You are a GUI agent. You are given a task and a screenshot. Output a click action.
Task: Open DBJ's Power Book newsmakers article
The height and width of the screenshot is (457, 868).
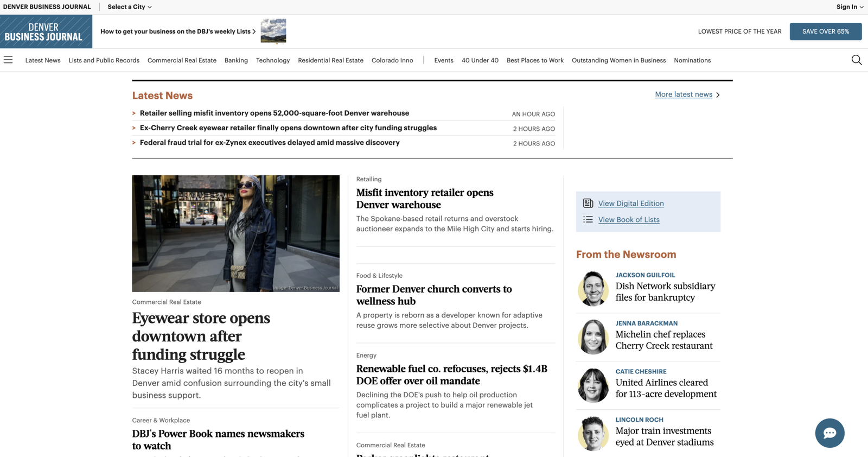[x=218, y=440]
